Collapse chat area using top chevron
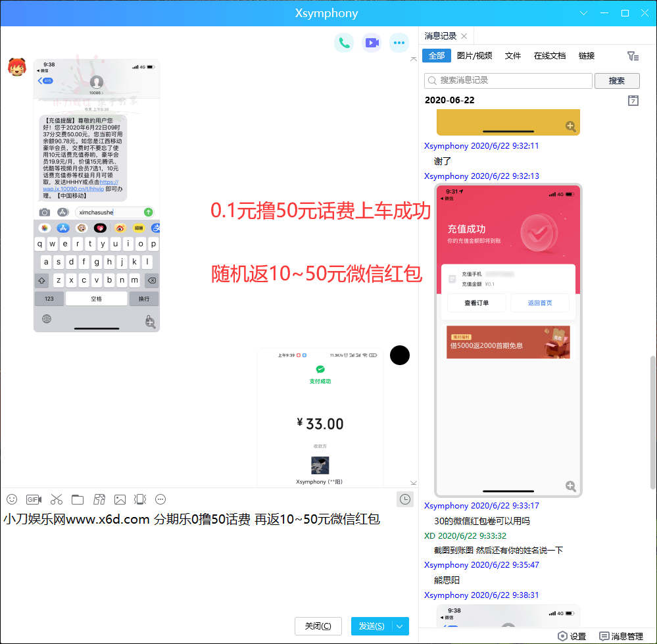 (413, 59)
